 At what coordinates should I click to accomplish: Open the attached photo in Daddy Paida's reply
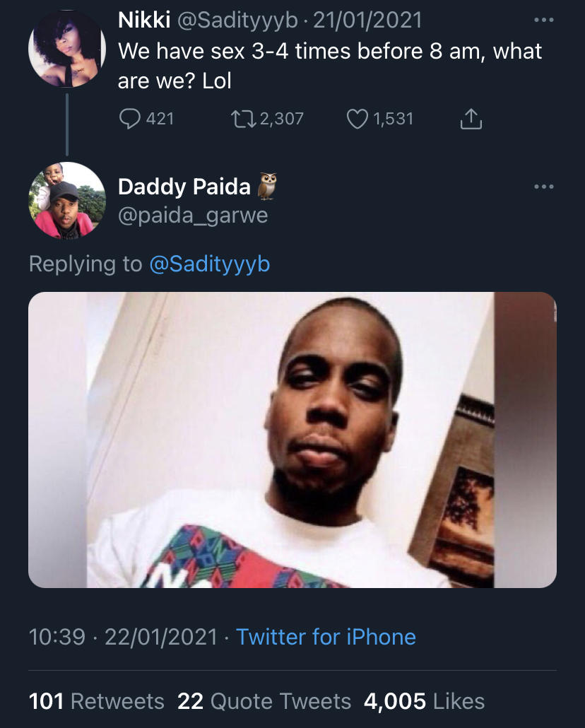coord(292,440)
